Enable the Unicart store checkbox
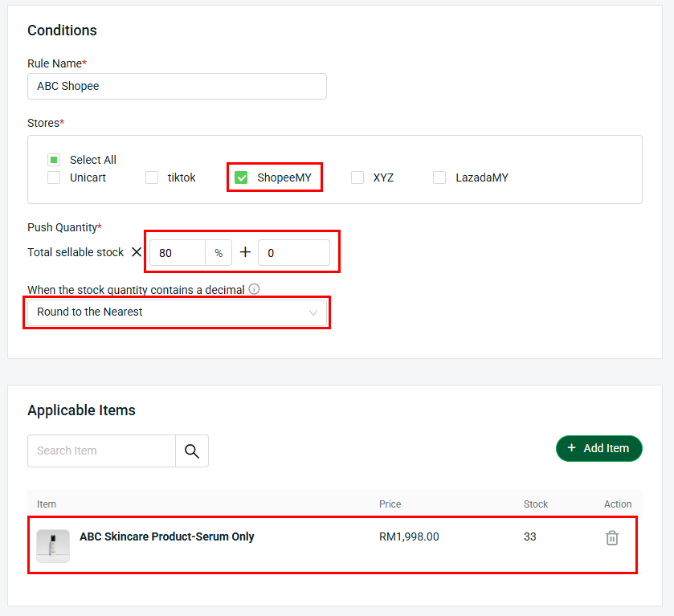This screenshot has width=674, height=616. coord(54,177)
